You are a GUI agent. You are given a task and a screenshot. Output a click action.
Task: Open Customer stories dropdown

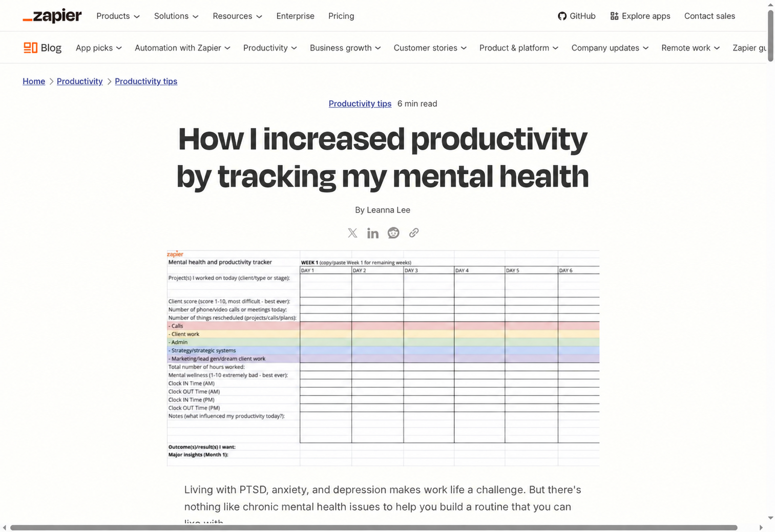coord(430,48)
